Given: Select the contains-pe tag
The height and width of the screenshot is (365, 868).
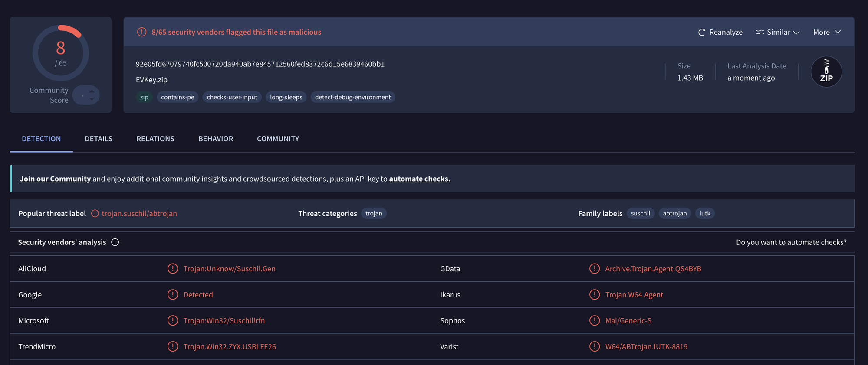Looking at the screenshot, I should coord(178,97).
